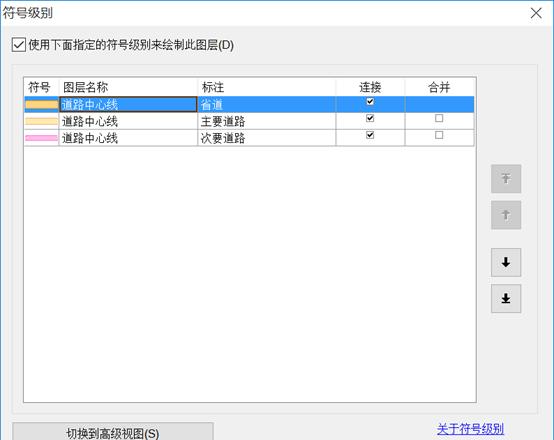Close the 符号级别 dialog
Viewport: 554px width, 440px height.
(x=536, y=13)
